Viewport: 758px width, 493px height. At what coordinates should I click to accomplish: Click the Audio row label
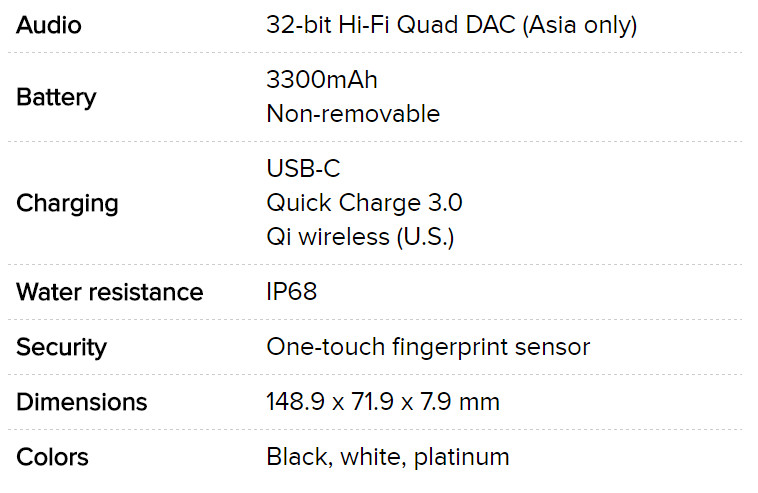tap(48, 25)
